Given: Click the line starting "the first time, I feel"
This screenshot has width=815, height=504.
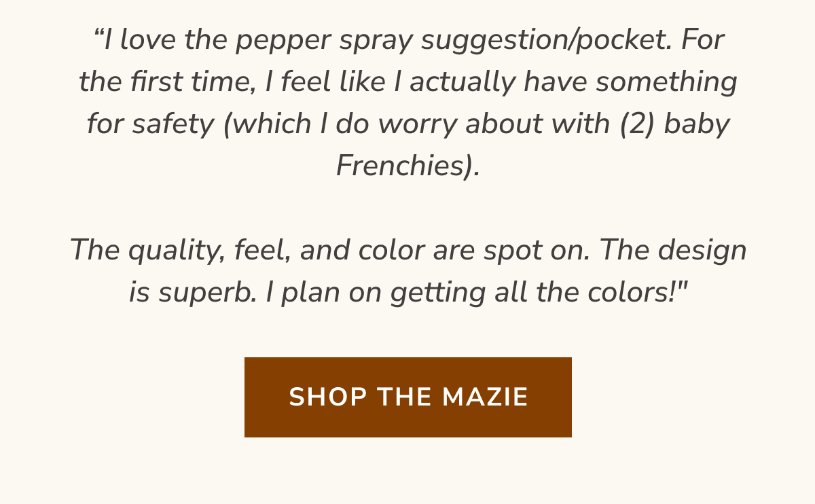Looking at the screenshot, I should tap(407, 83).
